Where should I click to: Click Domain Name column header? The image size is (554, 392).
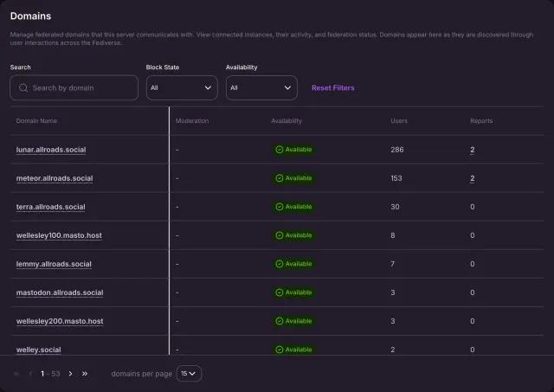pos(36,121)
